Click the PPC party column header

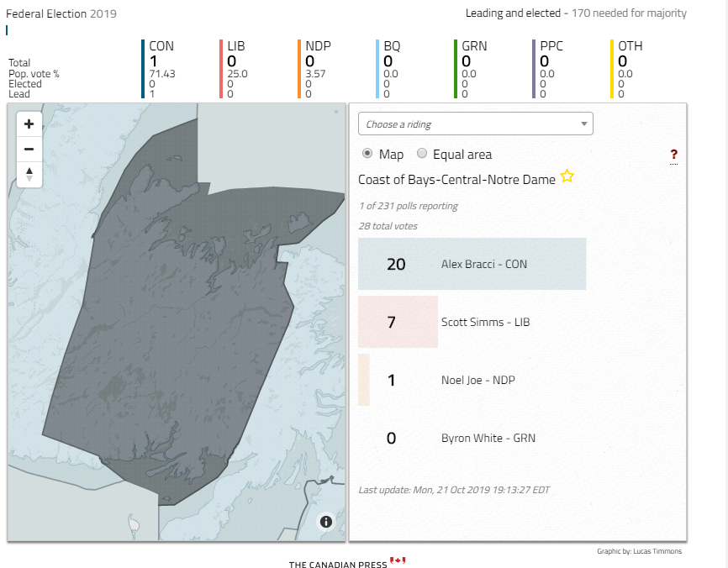tap(551, 46)
